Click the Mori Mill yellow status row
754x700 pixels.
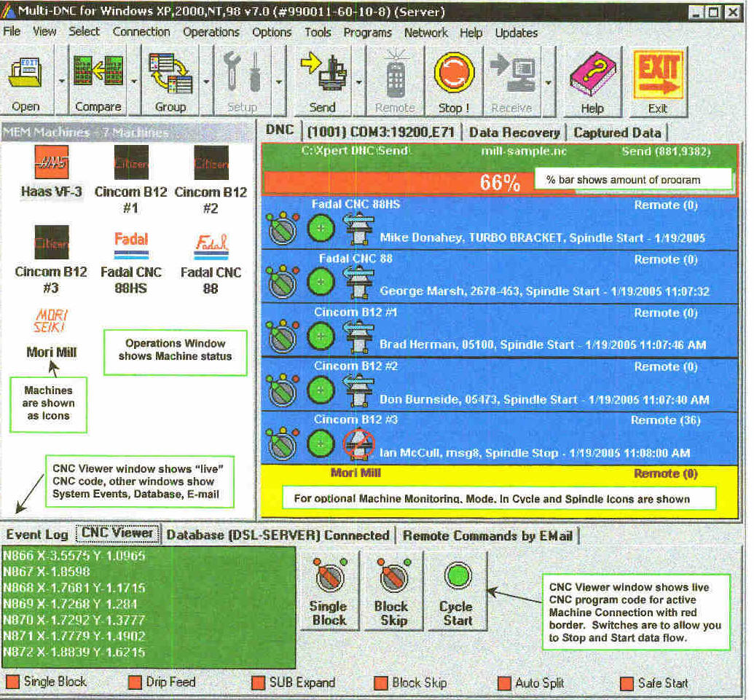click(499, 492)
